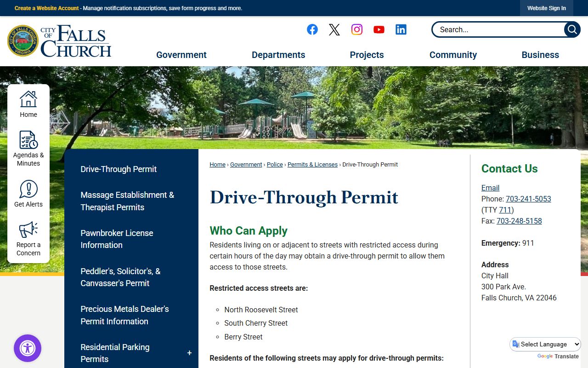The height and width of the screenshot is (368, 588).
Task: Open the Departments menu
Action: pyautogui.click(x=278, y=55)
